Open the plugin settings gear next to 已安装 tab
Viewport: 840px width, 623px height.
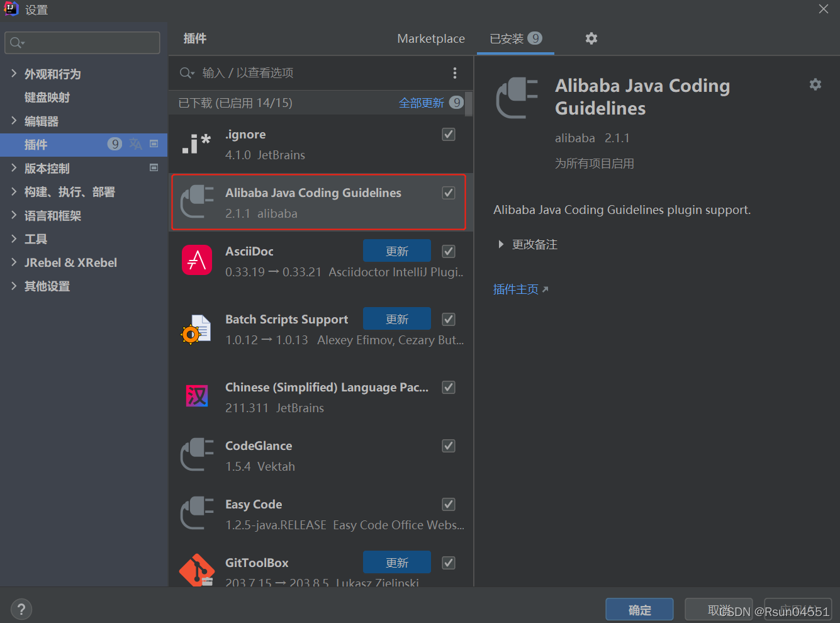click(591, 38)
